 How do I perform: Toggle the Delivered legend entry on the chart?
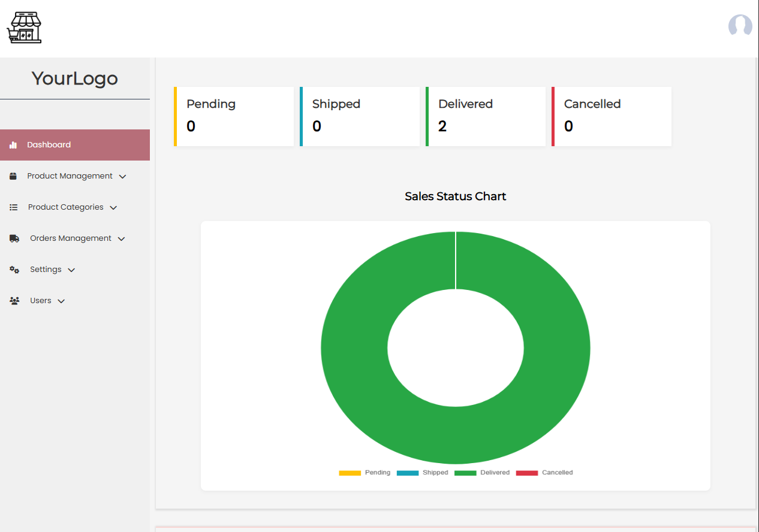(x=481, y=473)
